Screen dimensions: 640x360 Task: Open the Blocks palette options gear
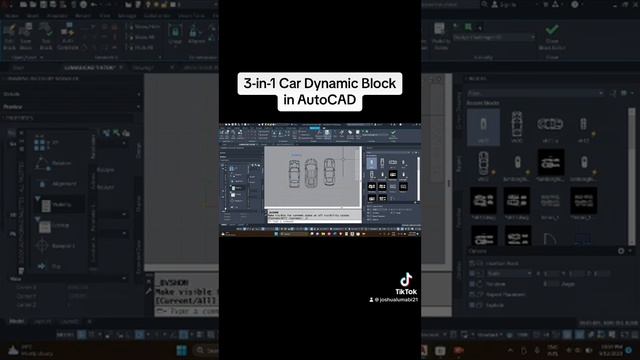click(621, 251)
